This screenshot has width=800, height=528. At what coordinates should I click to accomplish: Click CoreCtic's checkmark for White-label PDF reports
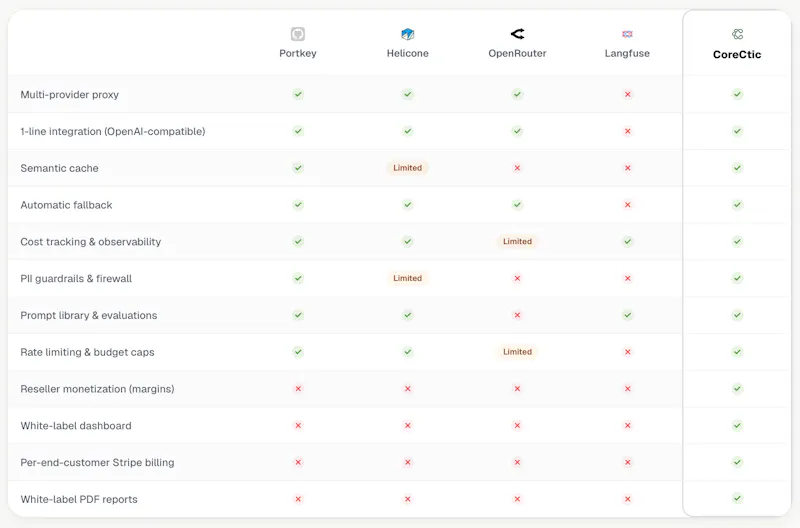coord(737,498)
